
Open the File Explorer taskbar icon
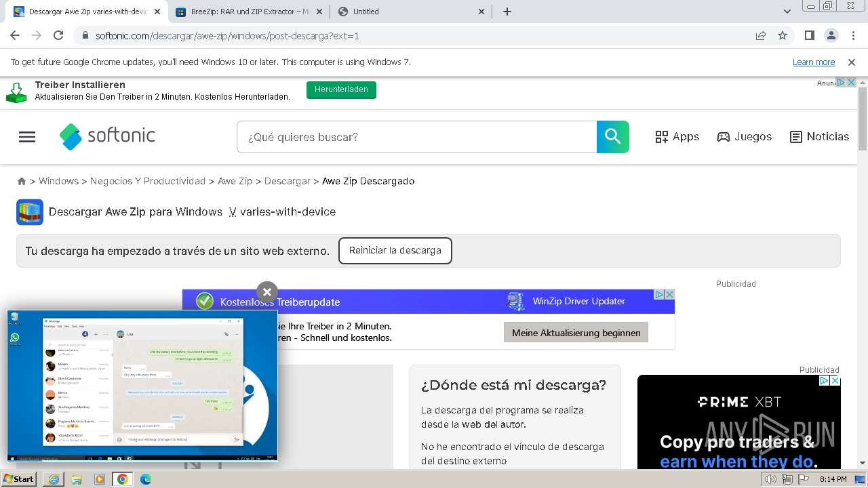[x=77, y=479]
